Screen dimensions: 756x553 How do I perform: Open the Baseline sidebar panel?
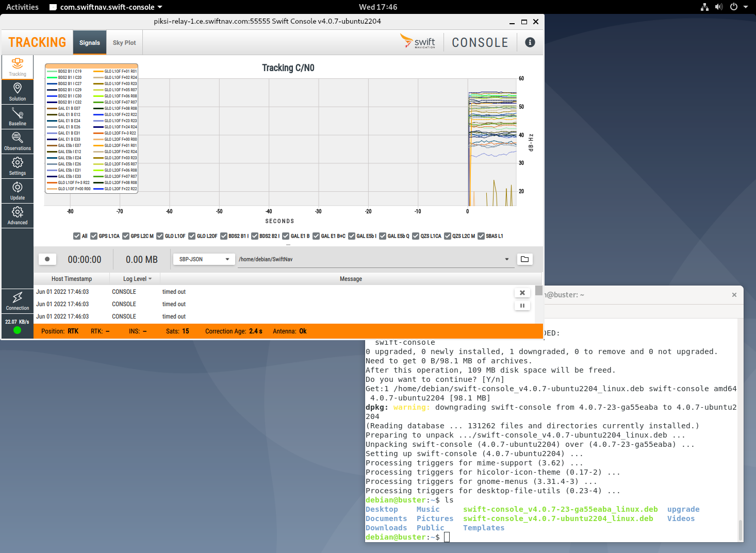point(18,116)
